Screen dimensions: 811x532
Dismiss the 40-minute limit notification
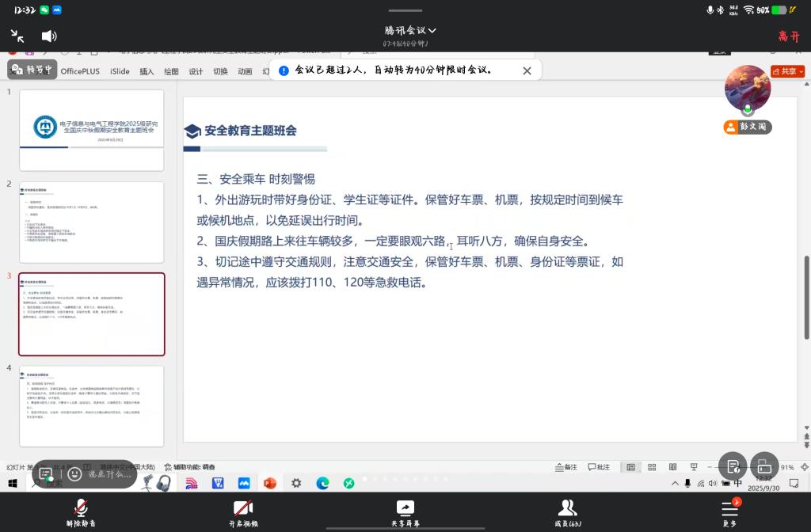[x=527, y=70]
